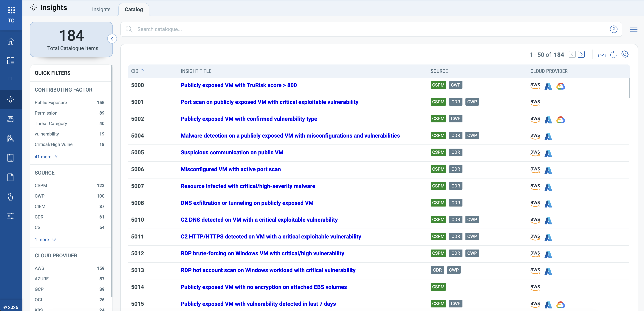
Task: Switch to the Insights tab
Action: click(101, 9)
